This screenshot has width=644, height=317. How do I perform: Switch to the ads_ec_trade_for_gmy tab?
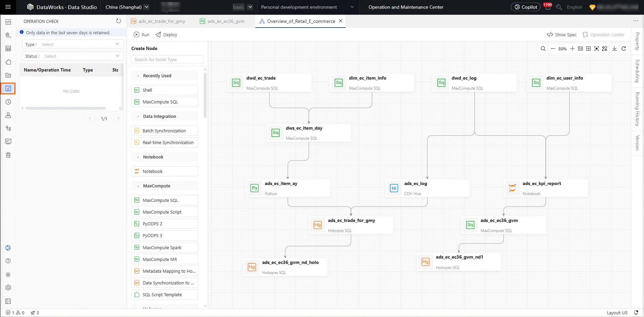(161, 21)
